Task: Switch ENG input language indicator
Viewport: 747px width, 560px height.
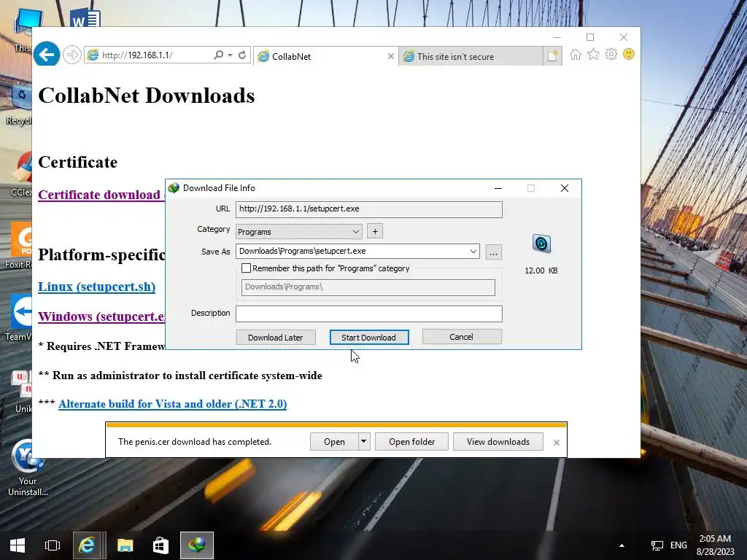Action: [678, 545]
